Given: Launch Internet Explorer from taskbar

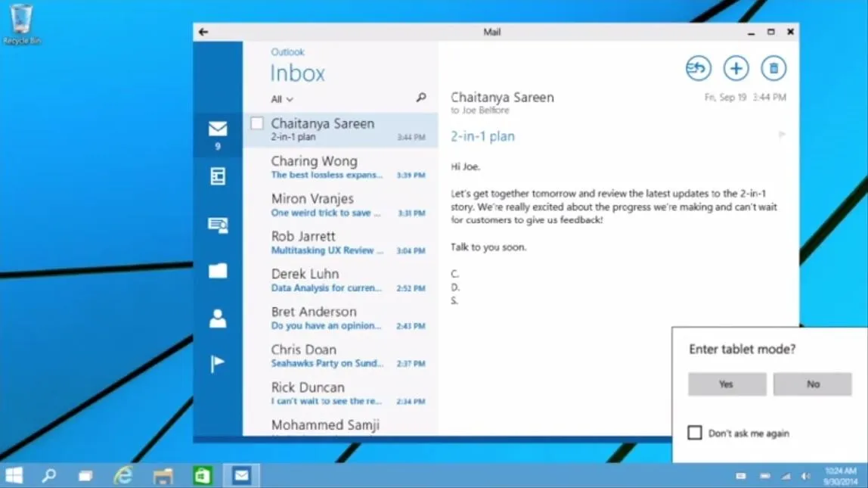Looking at the screenshot, I should (x=123, y=475).
